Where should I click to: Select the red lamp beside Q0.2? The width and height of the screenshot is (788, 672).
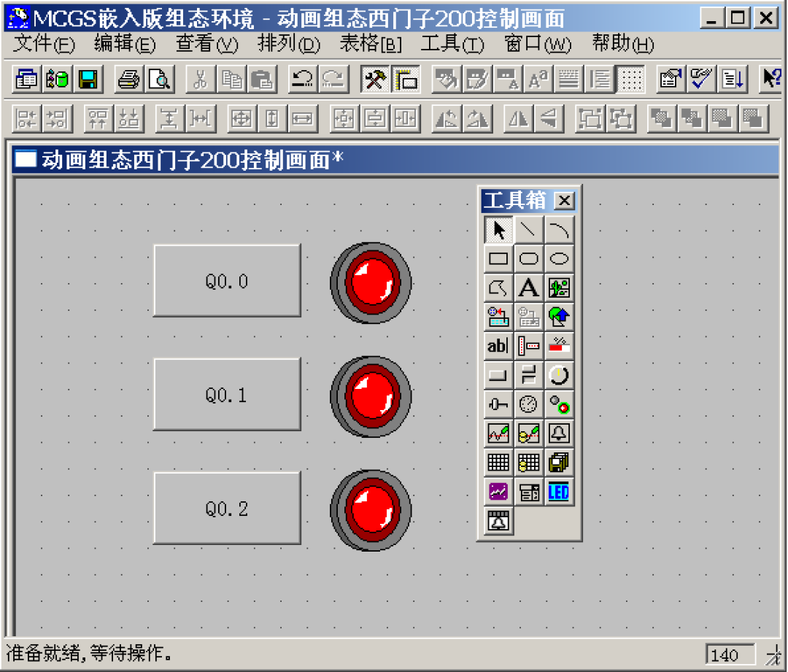(x=371, y=510)
